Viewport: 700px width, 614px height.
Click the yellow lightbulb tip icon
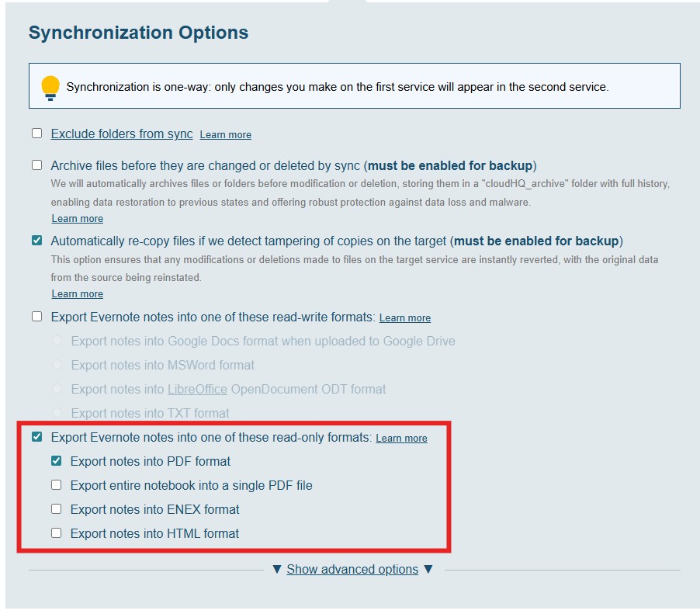click(50, 87)
